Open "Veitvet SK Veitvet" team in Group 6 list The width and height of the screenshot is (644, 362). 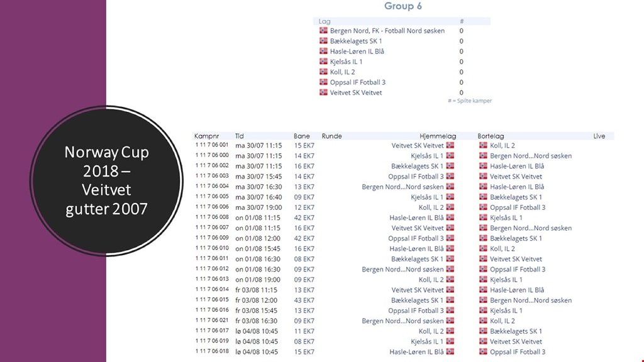(x=356, y=92)
